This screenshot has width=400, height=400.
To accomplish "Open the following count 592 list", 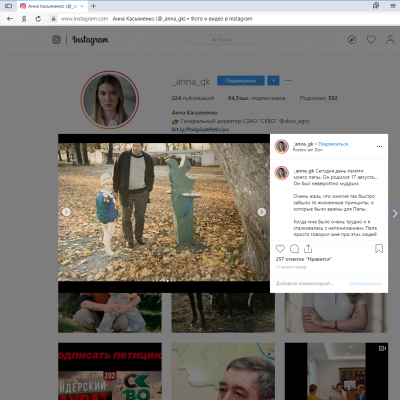I will pyautogui.click(x=318, y=98).
